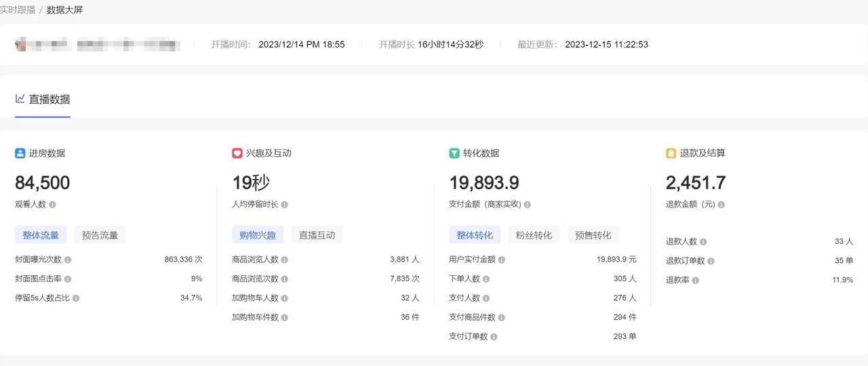Click the blurred streamer avatar thumbnail
Screen dimensions: 868x366
coord(22,45)
